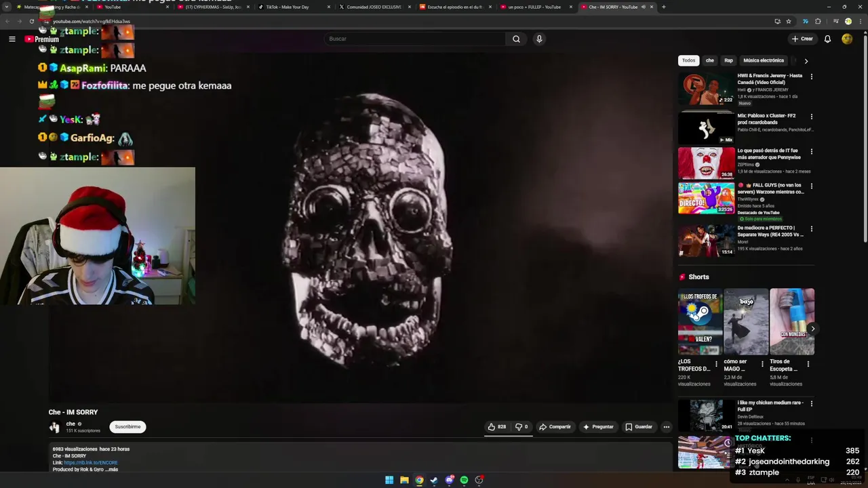Open options for Separate Ways RE4 video

[811, 229]
